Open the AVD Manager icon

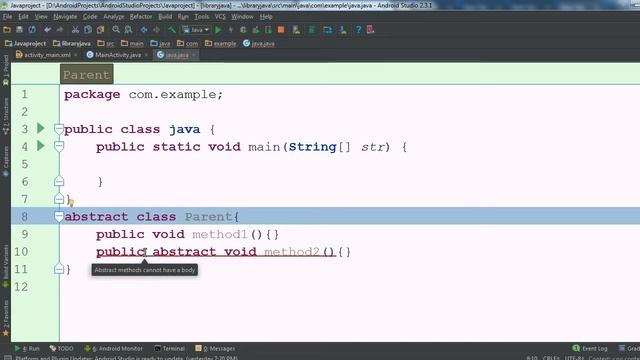296,30
